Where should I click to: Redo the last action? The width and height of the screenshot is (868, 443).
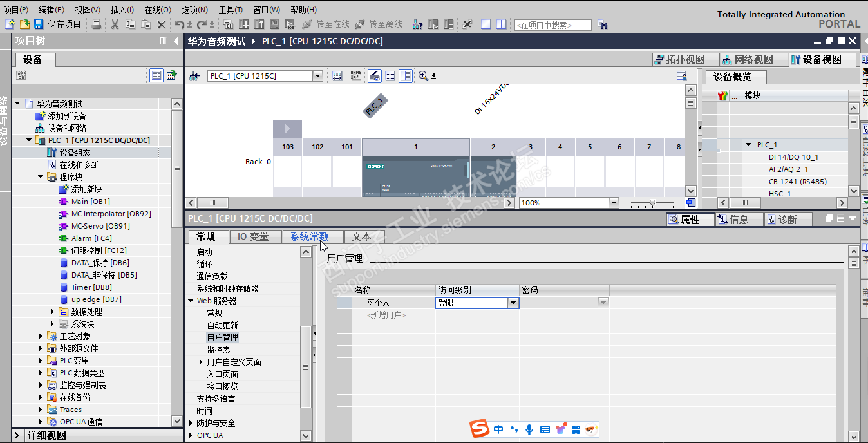(203, 24)
